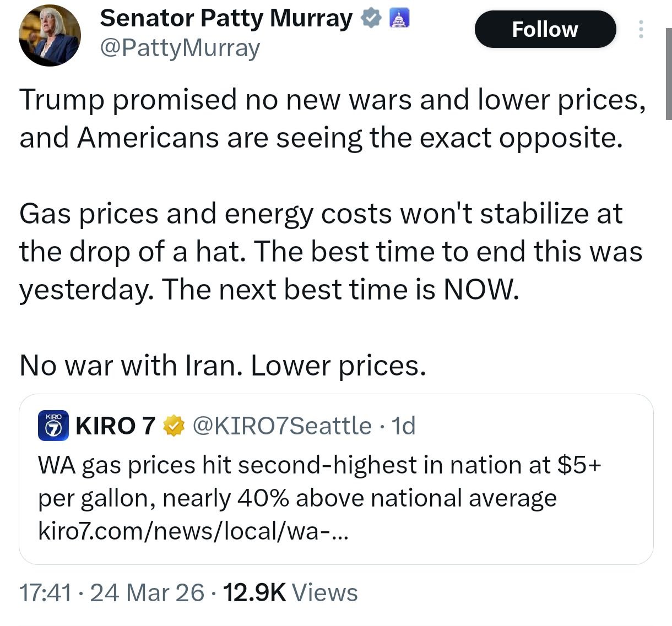
Task: Open the @PattyMurray handle link
Action: point(180,48)
